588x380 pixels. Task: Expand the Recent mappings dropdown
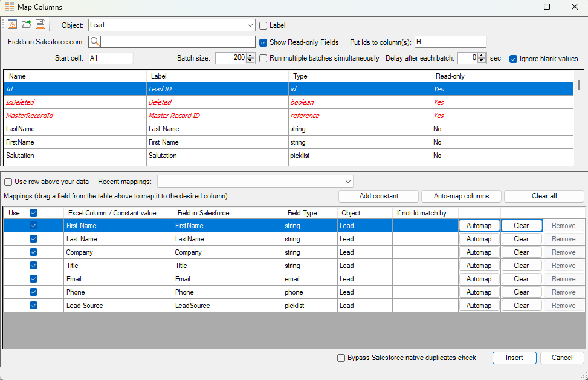(x=347, y=182)
